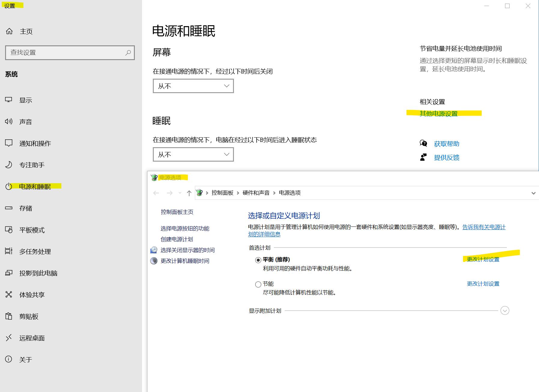Select the 显示 (Display) icon in sidebar
This screenshot has width=539, height=392.
tap(9, 100)
